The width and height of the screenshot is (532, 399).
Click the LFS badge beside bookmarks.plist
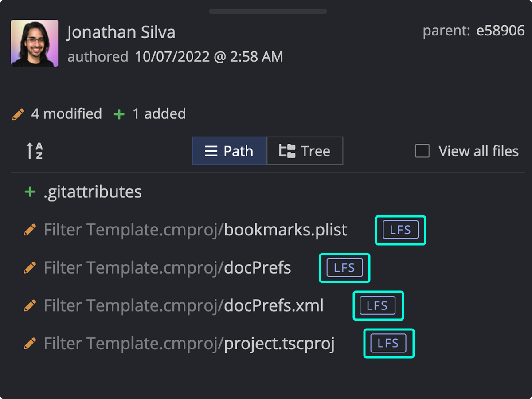(400, 230)
